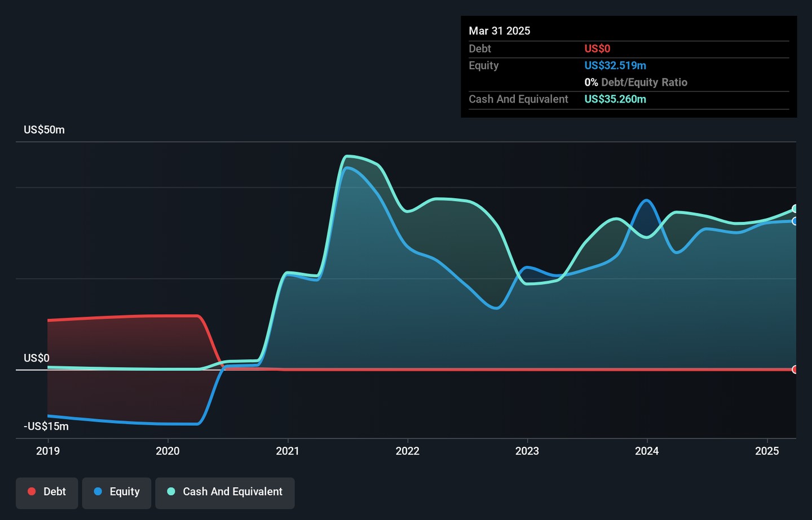Toggle the Debt series legend button

(47, 493)
